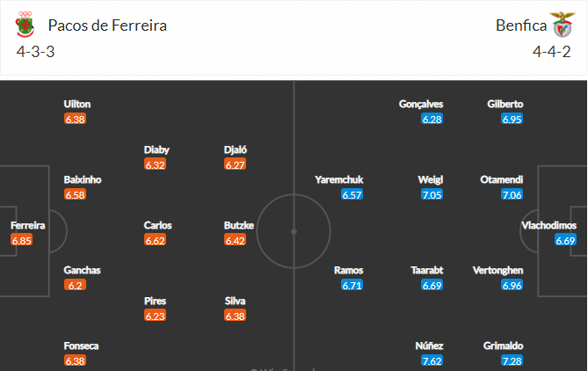588x371 pixels.
Task: Select Grimaldo 7.28 rating badge
Action: pyautogui.click(x=512, y=360)
